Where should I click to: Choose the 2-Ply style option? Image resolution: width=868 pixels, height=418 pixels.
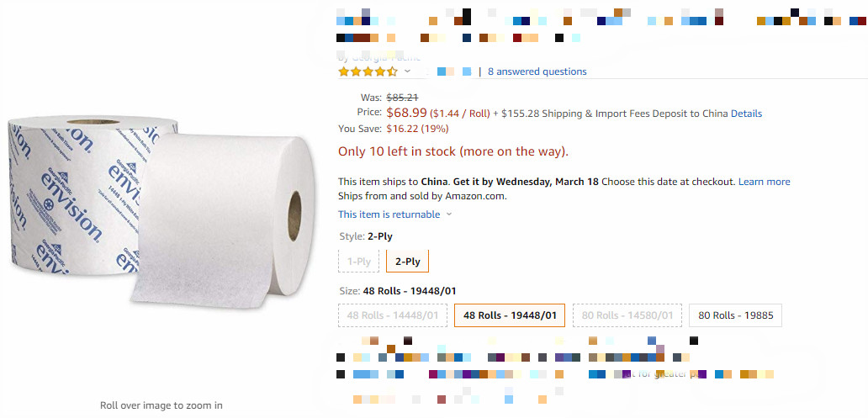[407, 262]
